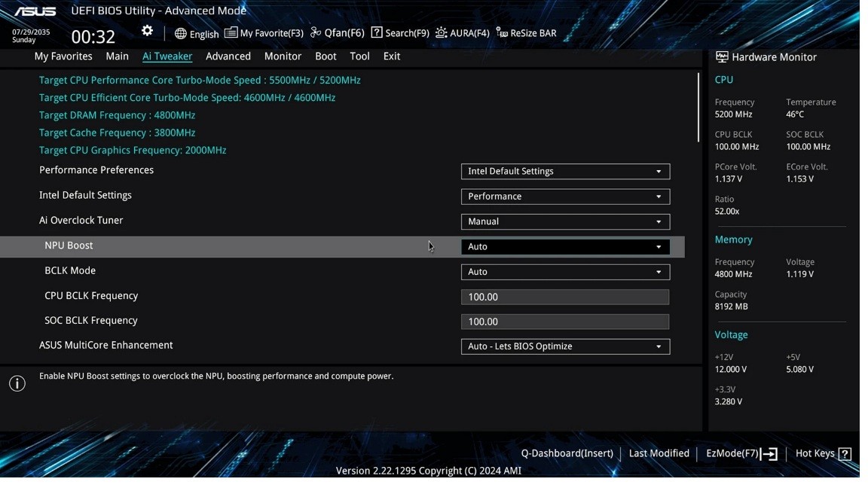Click the SOC BCLK 100.00 MHz monitor value
Image resolution: width=868 pixels, height=488 pixels.
pos(808,147)
